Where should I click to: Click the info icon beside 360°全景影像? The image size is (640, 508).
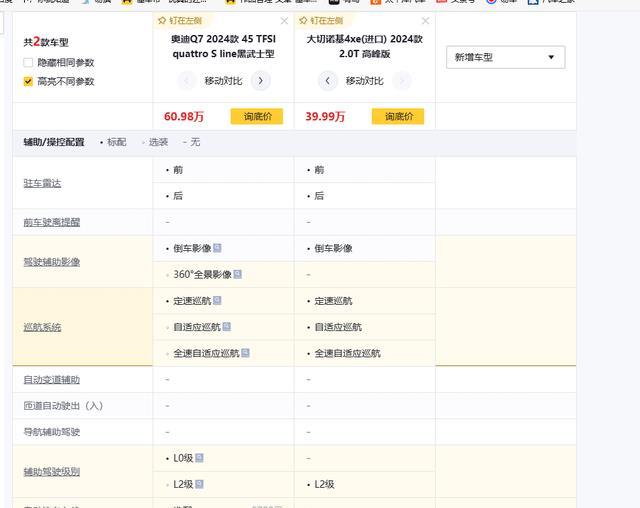(238, 274)
